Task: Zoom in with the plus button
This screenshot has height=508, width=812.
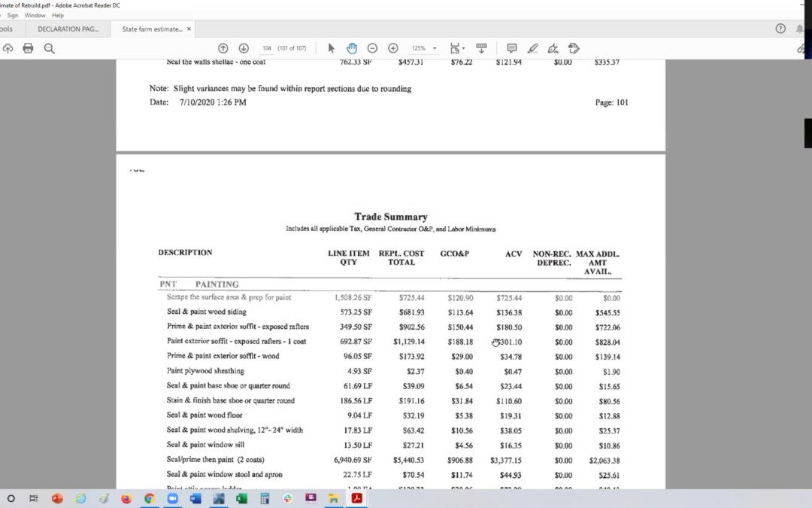Action: point(392,48)
